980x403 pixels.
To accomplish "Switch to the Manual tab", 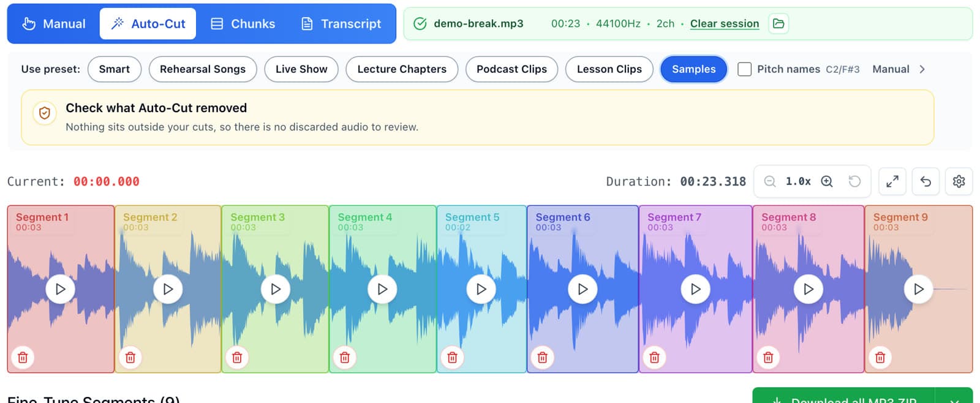I will pyautogui.click(x=54, y=24).
